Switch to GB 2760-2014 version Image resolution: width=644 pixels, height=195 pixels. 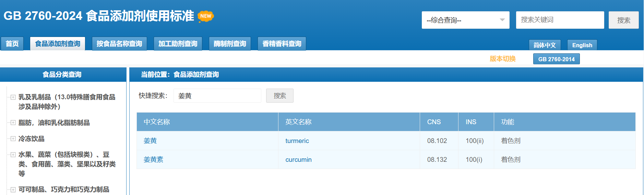pos(556,59)
